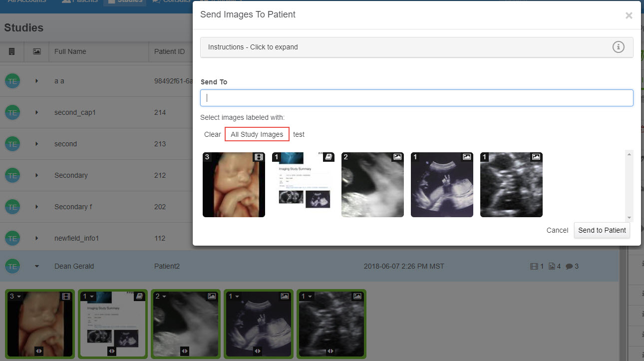Open the '2' count dropdown on the green-bordered thumbnail
The height and width of the screenshot is (361, 644).
160,296
